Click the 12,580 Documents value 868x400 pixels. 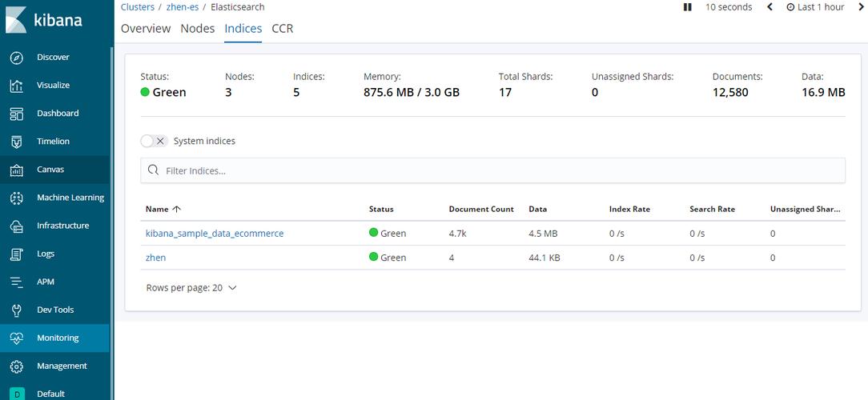pyautogui.click(x=730, y=92)
